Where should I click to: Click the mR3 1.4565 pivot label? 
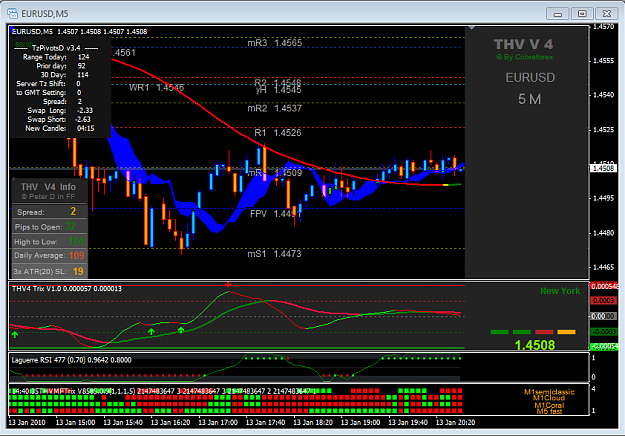275,43
